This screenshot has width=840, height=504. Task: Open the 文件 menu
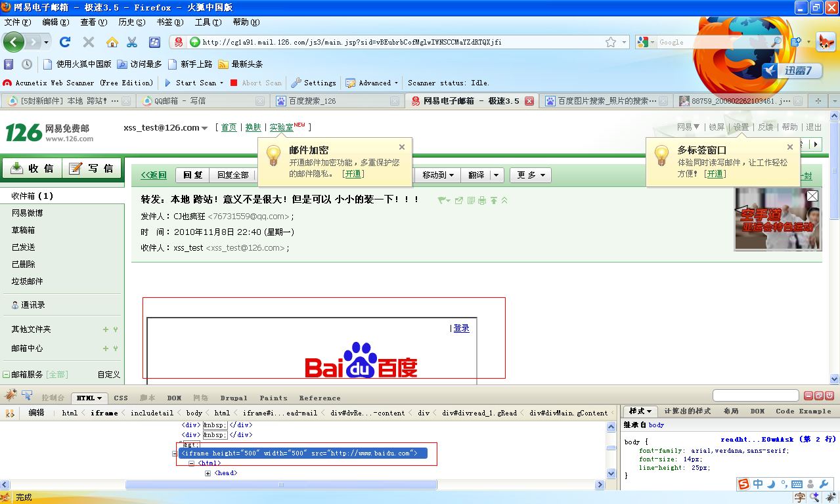tap(17, 22)
